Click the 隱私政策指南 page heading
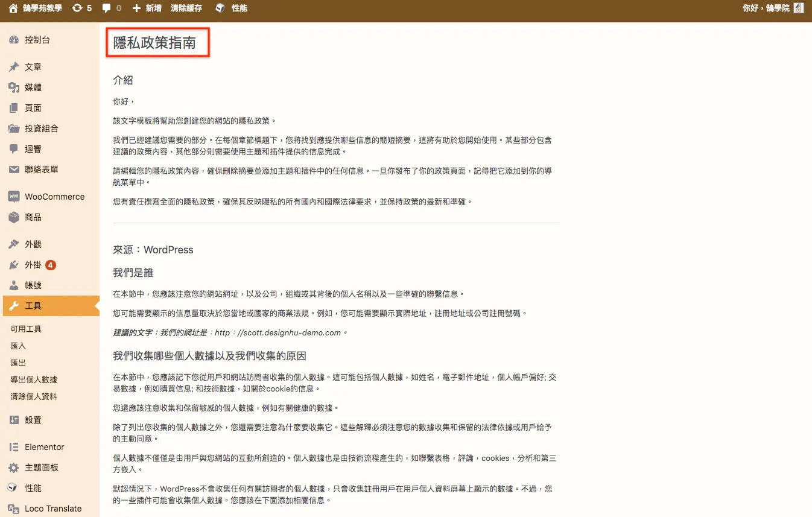812x517 pixels. [154, 43]
